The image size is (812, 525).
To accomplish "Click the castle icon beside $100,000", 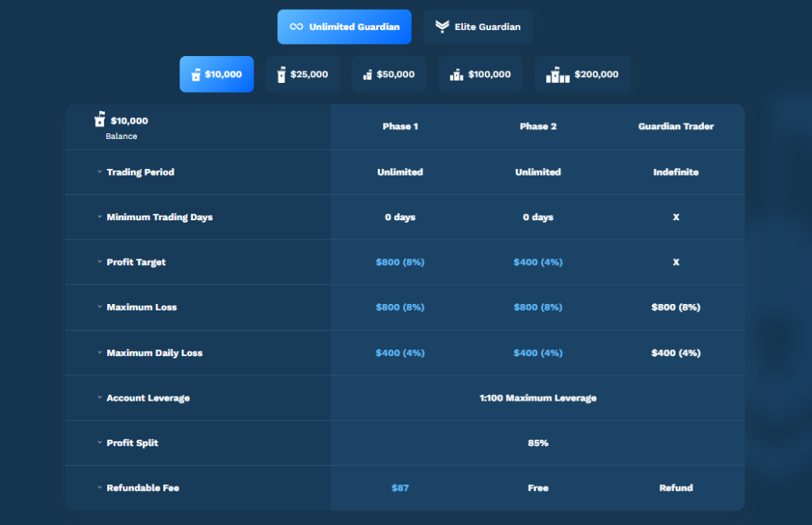I will click(x=456, y=75).
